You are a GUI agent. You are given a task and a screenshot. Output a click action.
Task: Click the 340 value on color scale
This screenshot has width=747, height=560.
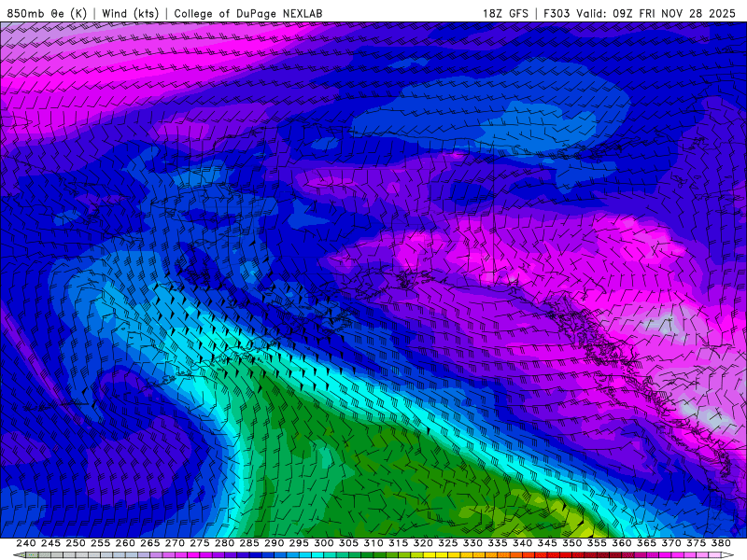click(x=522, y=543)
